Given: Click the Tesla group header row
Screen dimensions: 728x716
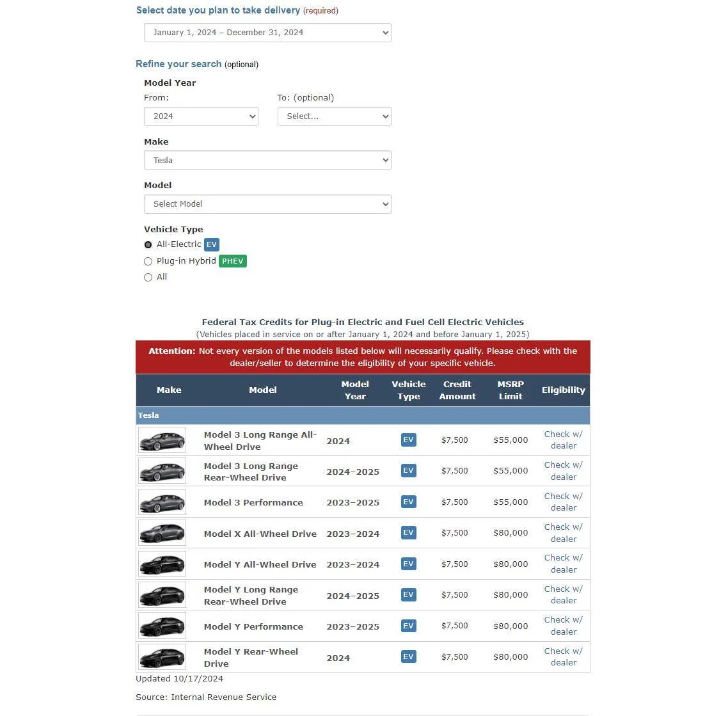Looking at the screenshot, I should pos(363,415).
